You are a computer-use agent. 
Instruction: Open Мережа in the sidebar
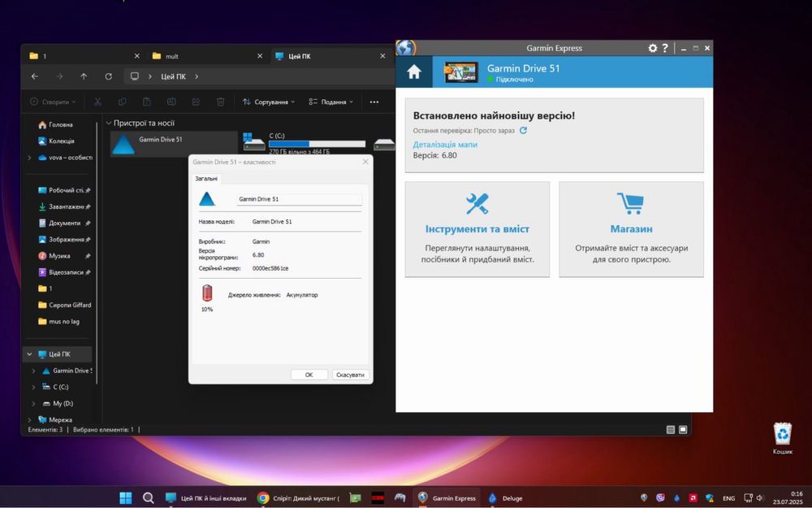(56, 420)
